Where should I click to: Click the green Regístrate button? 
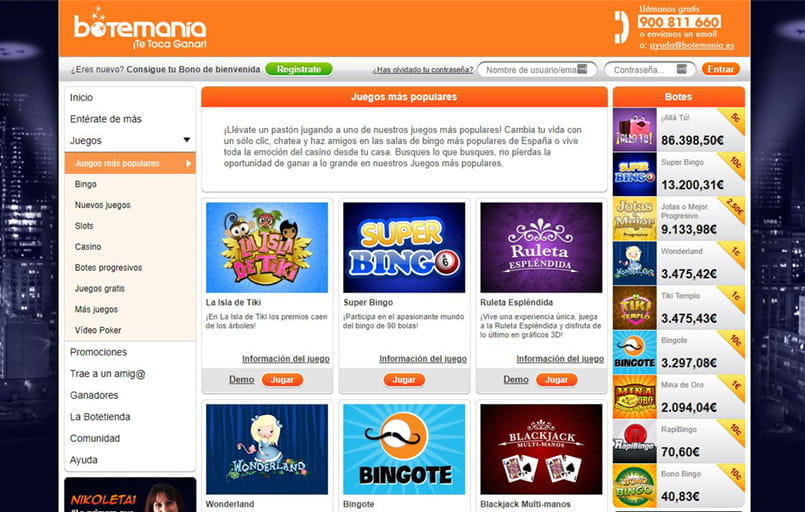[299, 69]
